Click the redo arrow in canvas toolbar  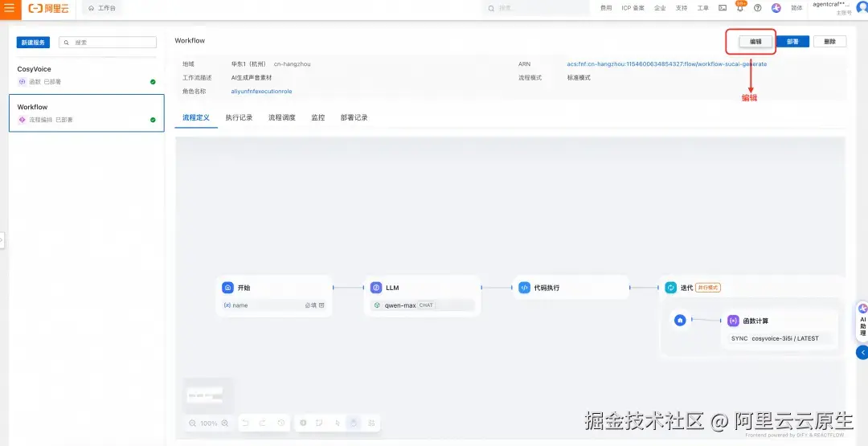pyautogui.click(x=263, y=423)
